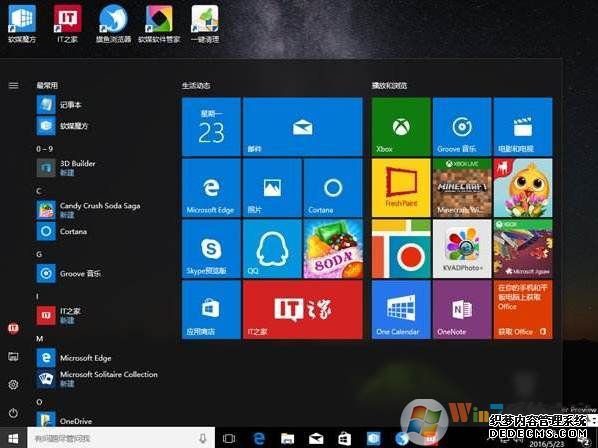The width and height of the screenshot is (598, 448).
Task: Open the QQ penguin tile
Action: pyautogui.click(x=272, y=249)
